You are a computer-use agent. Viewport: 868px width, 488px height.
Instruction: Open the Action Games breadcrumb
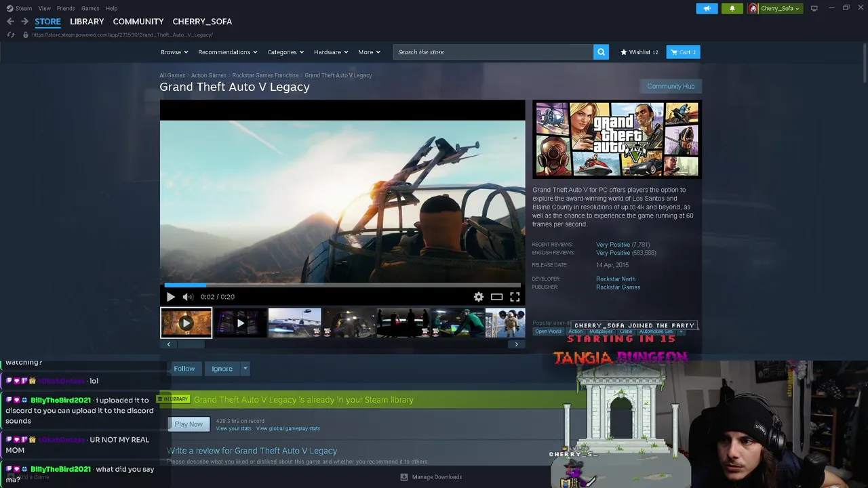tap(209, 75)
